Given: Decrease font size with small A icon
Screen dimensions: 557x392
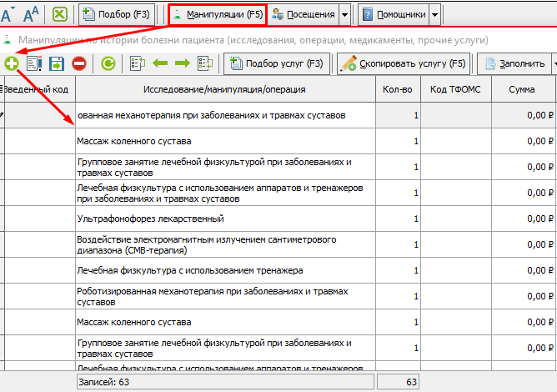Looking at the screenshot, I should click(x=7, y=15).
